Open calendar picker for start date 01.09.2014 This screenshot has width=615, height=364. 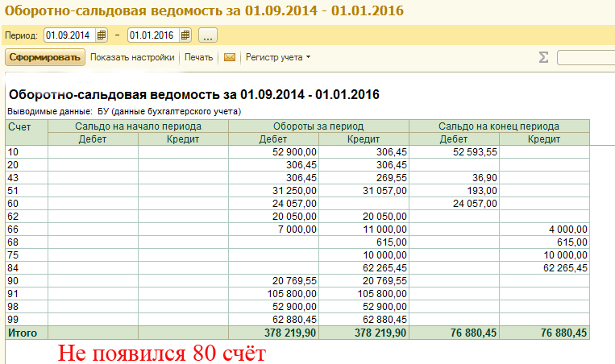coord(102,35)
